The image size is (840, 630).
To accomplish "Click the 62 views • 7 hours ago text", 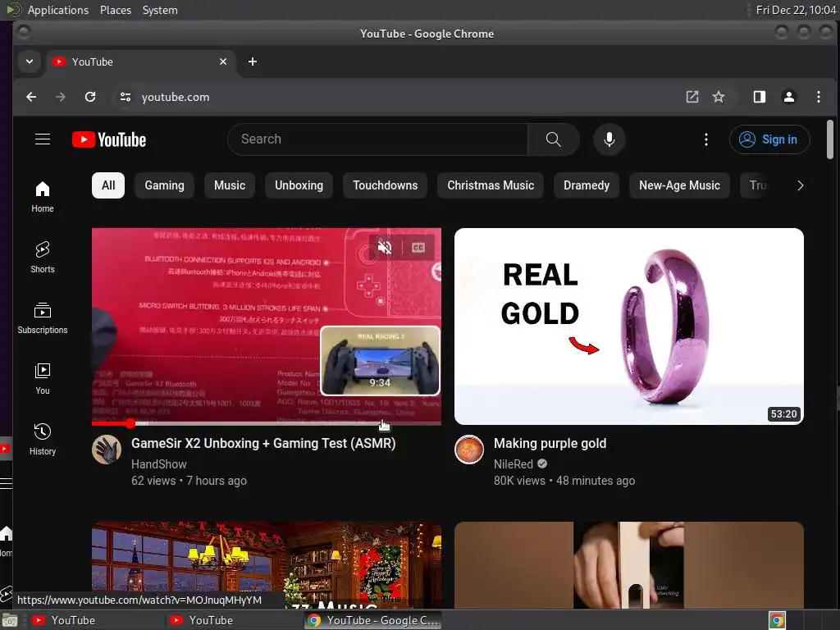I will [x=189, y=481].
